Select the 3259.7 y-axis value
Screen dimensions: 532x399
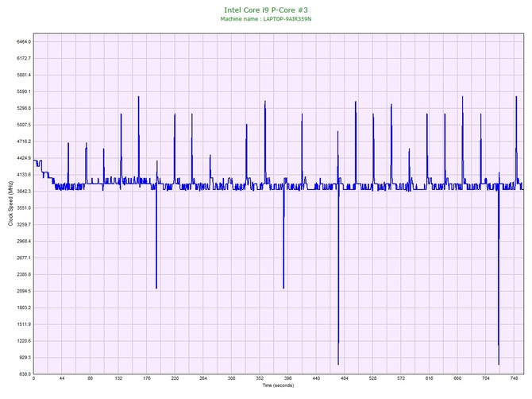click(24, 224)
